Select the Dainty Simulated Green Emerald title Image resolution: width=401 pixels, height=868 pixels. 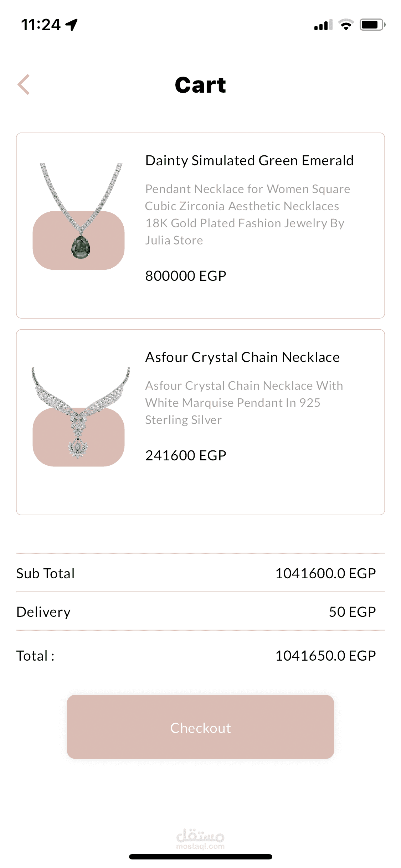coord(249,161)
